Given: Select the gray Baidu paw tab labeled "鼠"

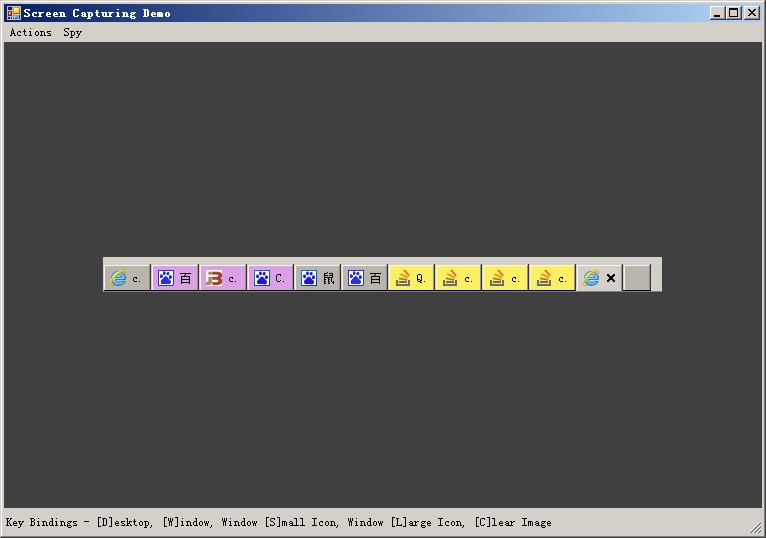Looking at the screenshot, I should (x=318, y=278).
